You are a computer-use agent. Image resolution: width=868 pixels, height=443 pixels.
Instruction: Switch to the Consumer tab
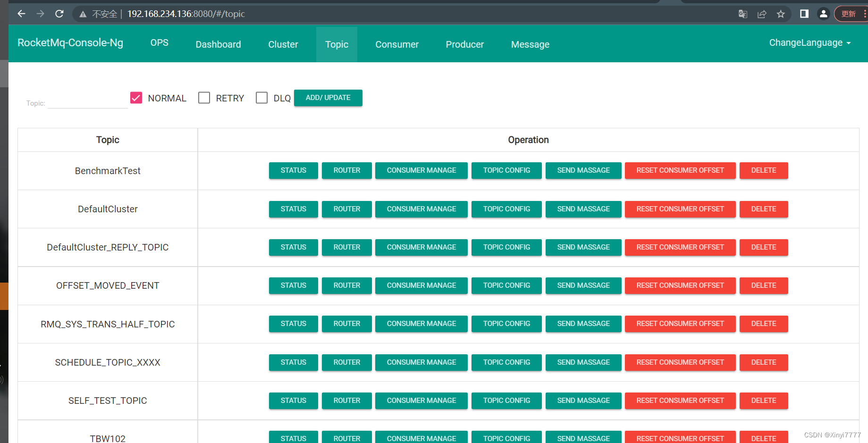click(397, 44)
